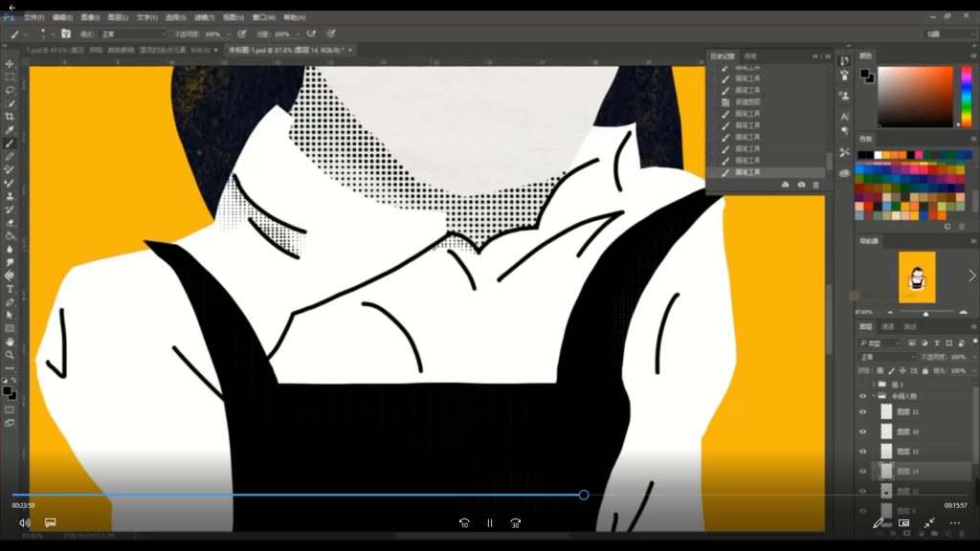This screenshot has width=980, height=551.
Task: Select the Crop tool
Action: 10,117
